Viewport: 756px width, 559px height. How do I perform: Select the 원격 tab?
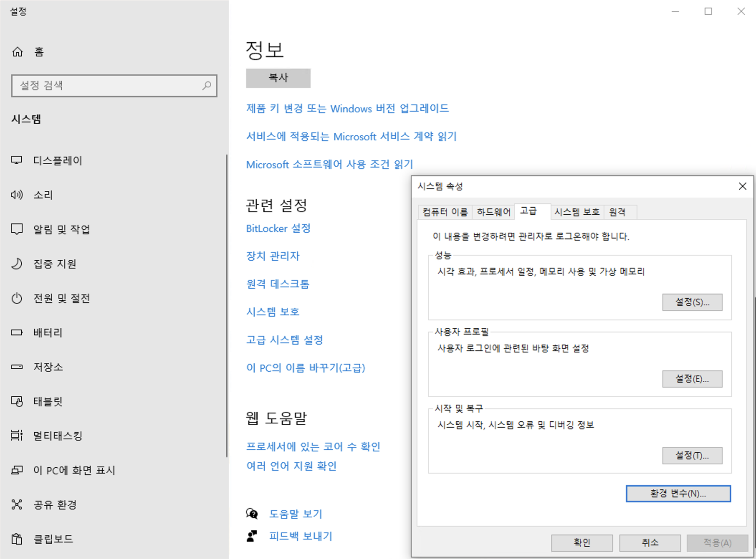(617, 212)
